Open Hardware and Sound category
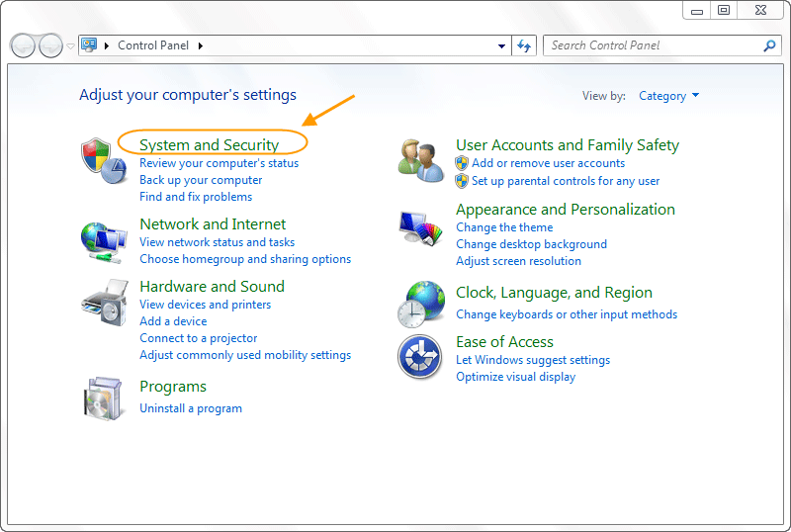 212,287
